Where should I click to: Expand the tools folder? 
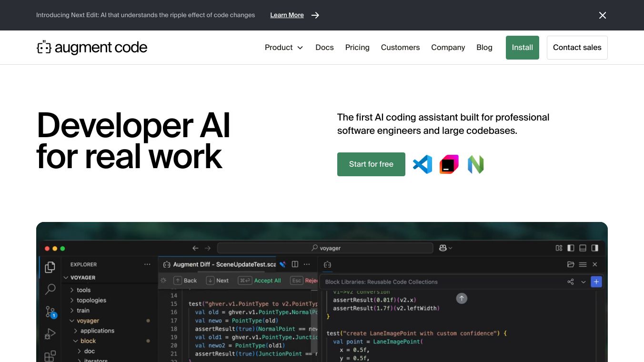pyautogui.click(x=80, y=290)
